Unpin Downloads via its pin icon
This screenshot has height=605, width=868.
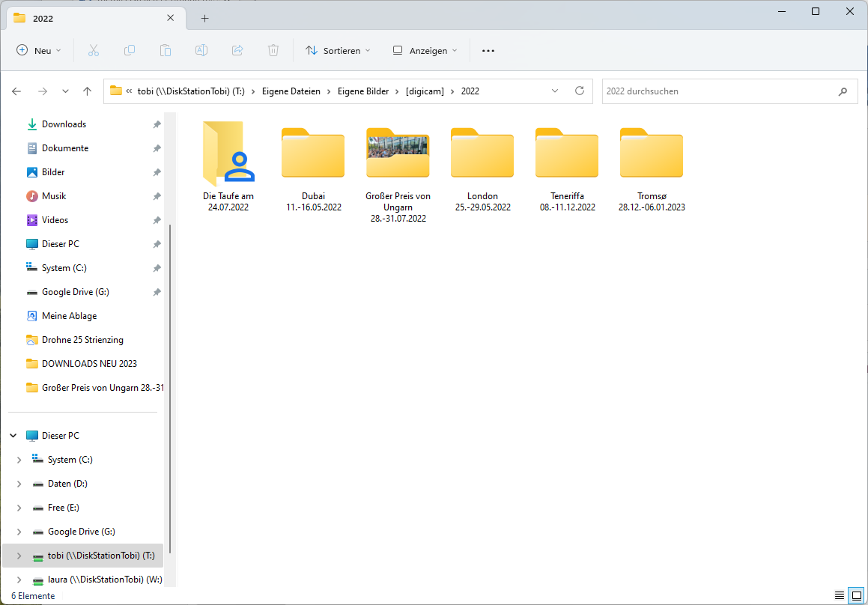[x=157, y=124]
